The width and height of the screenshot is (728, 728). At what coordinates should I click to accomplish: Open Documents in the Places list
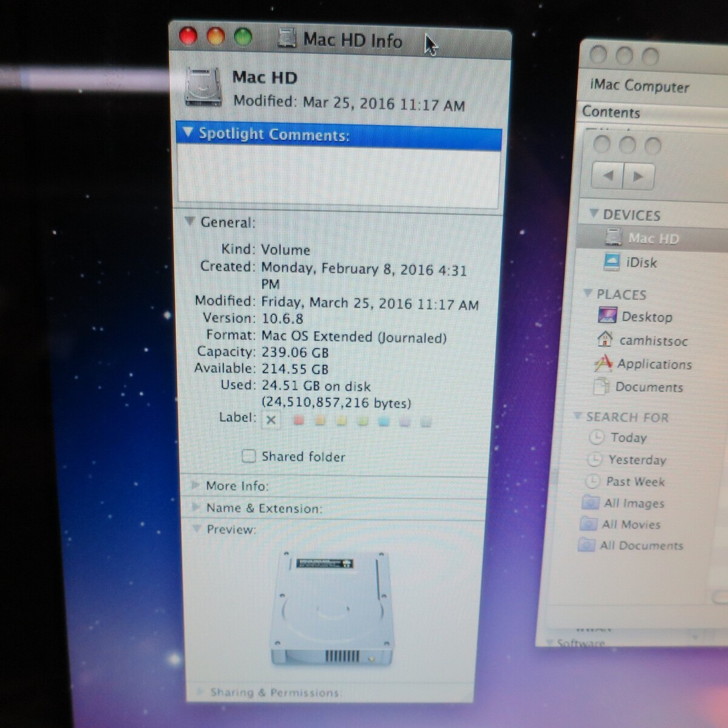649,387
